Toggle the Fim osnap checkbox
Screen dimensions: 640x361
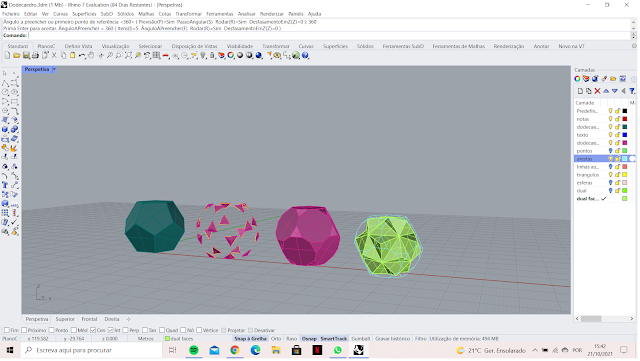tap(7, 330)
